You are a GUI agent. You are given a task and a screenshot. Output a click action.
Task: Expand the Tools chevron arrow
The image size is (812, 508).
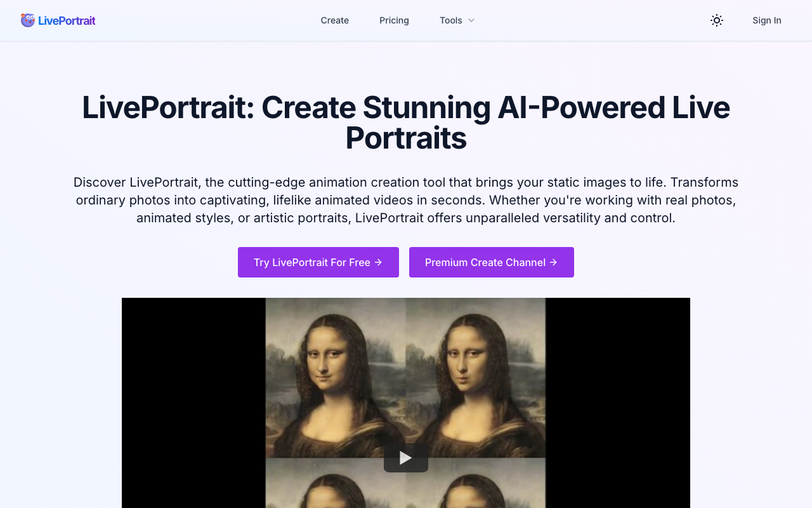click(x=471, y=20)
